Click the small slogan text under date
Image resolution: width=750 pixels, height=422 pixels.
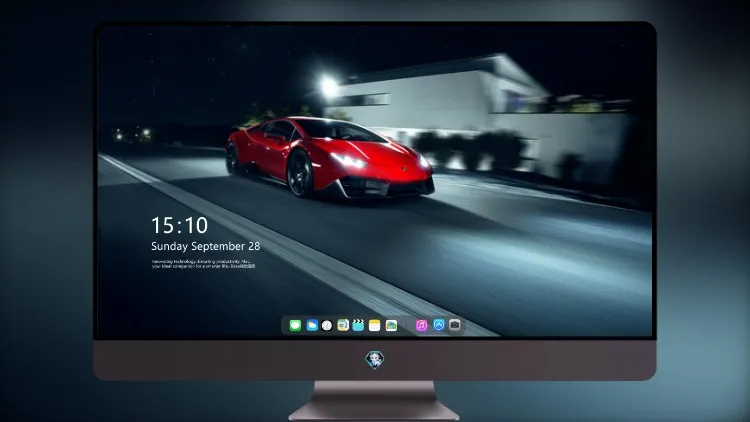(x=203, y=264)
